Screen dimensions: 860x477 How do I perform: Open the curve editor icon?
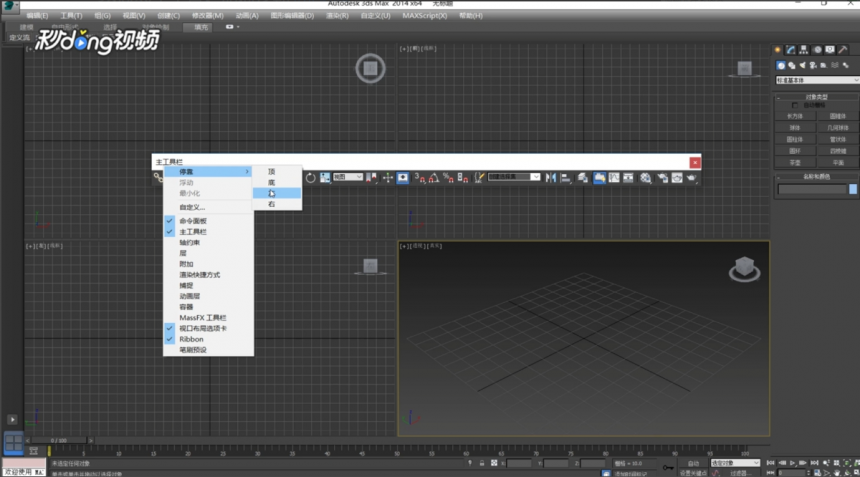point(614,178)
